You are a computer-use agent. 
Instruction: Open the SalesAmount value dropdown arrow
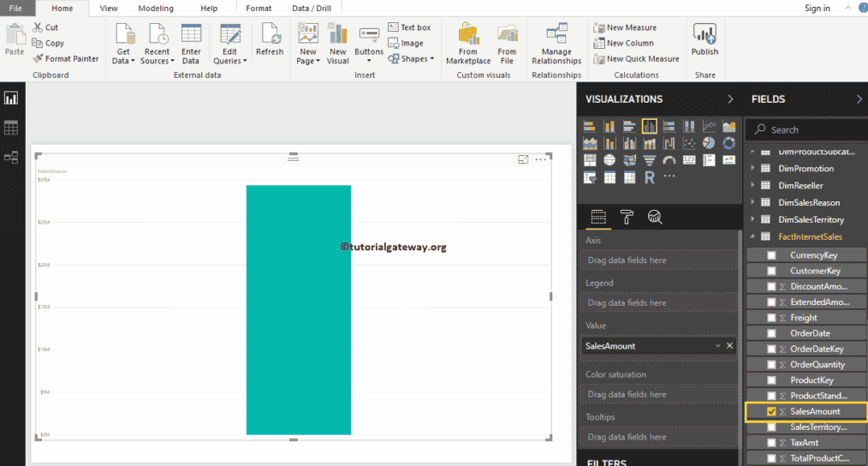point(717,346)
